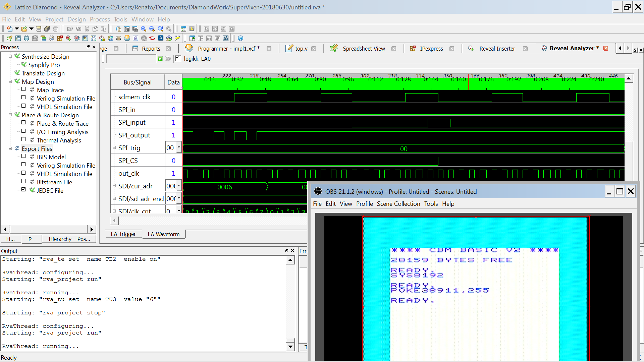
Task: Check the Bitstream File checkbox
Action: (23, 181)
